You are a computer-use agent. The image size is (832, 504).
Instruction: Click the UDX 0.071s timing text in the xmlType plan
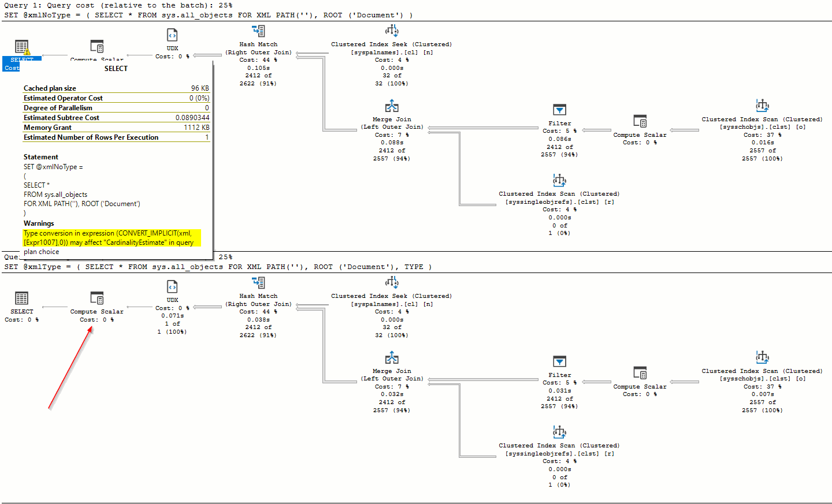tap(172, 316)
